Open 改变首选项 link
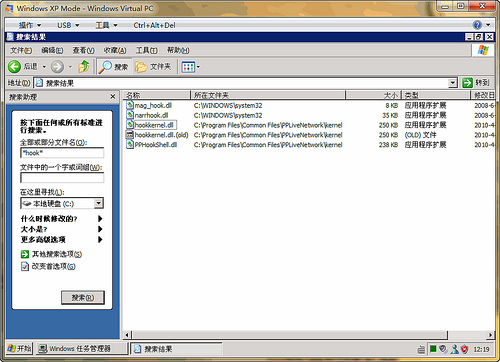500x362 pixels. [48, 266]
